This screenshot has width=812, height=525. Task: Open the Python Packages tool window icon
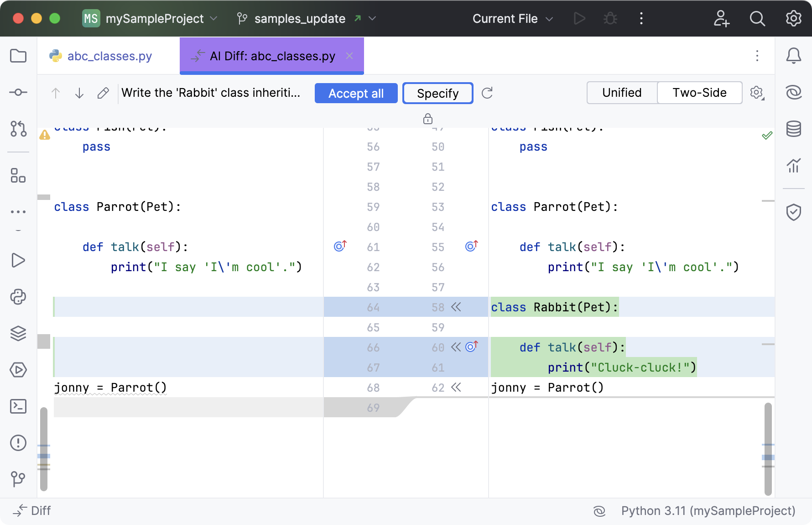(x=18, y=297)
